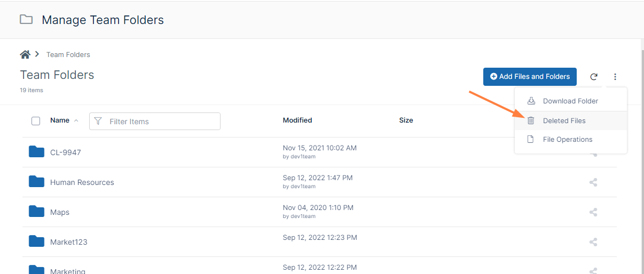Viewport: 644px width, 274px height.
Task: Click share icon for Human Resources folder
Action: pyautogui.click(x=593, y=182)
